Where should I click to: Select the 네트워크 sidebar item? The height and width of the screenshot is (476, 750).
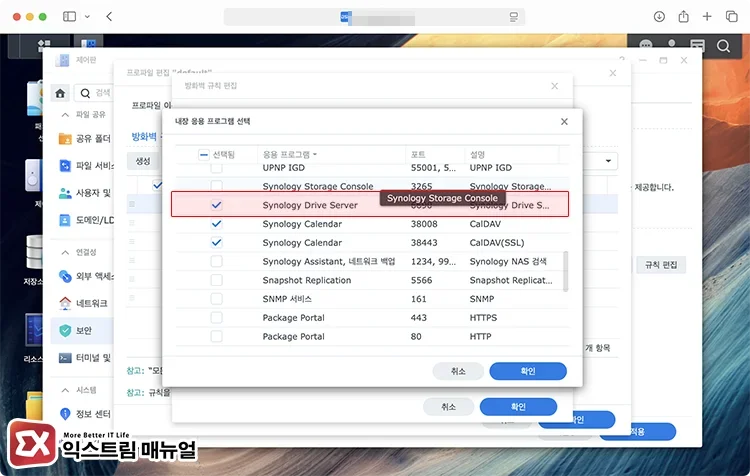point(85,302)
